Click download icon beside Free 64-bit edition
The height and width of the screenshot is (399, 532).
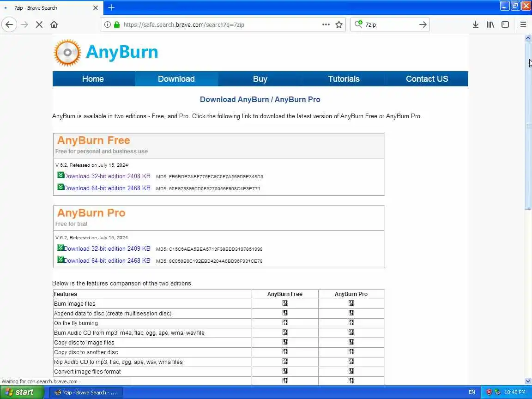(60, 187)
